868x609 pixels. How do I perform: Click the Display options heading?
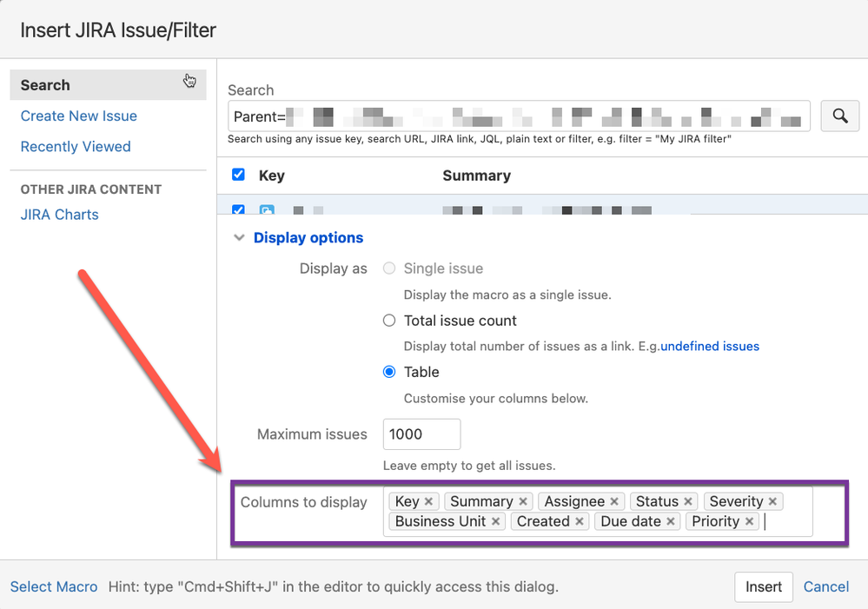coord(308,237)
